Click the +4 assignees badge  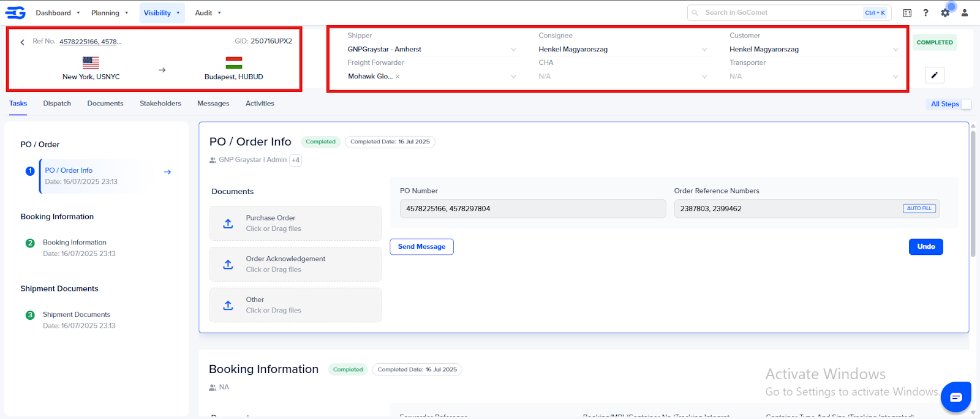point(295,160)
